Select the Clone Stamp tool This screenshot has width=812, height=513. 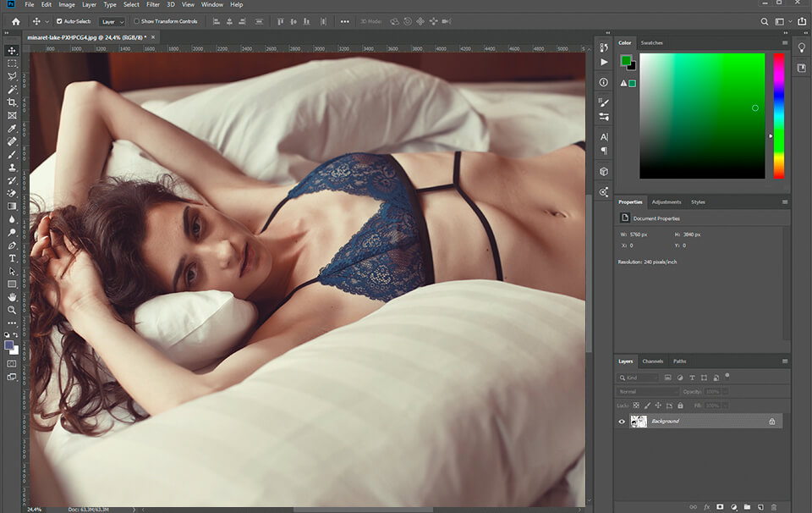12,168
